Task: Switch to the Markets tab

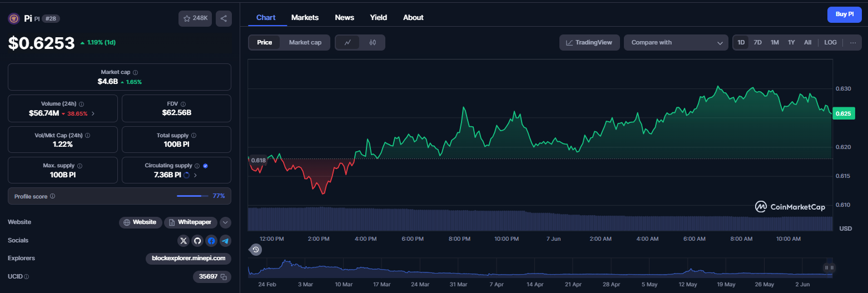Action: 305,17
